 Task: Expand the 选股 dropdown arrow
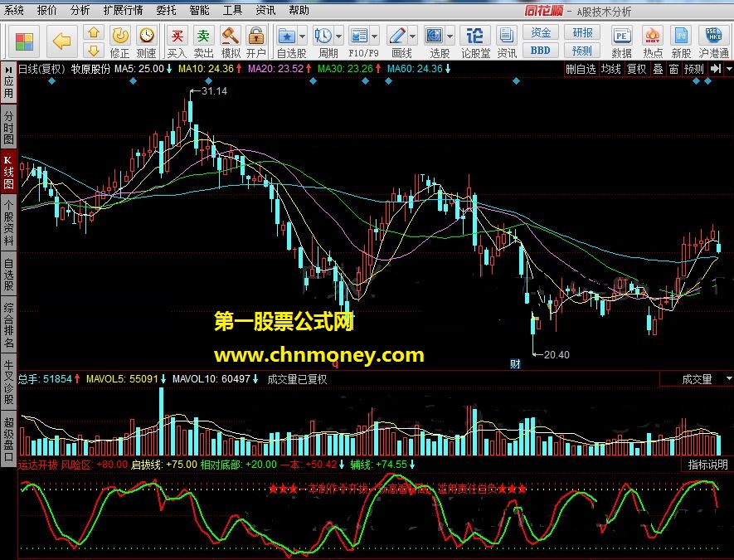450,36
